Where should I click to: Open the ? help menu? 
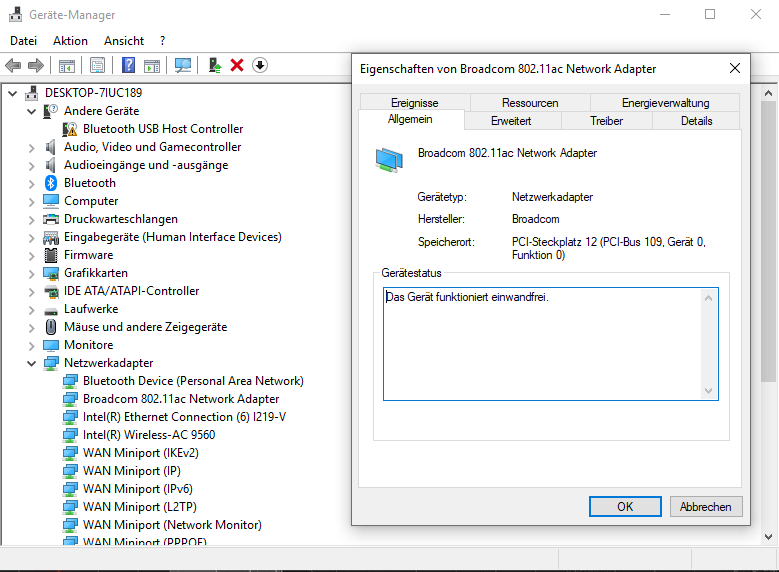coord(162,41)
